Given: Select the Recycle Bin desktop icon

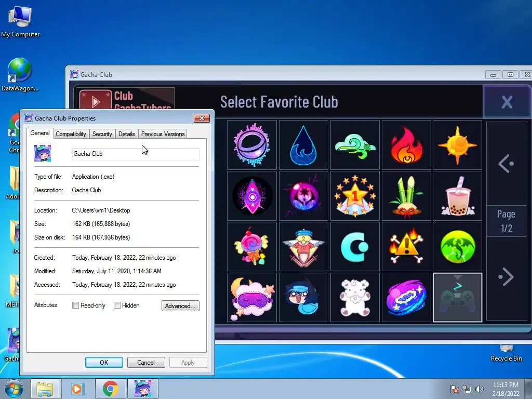Looking at the screenshot, I should coord(506,353).
